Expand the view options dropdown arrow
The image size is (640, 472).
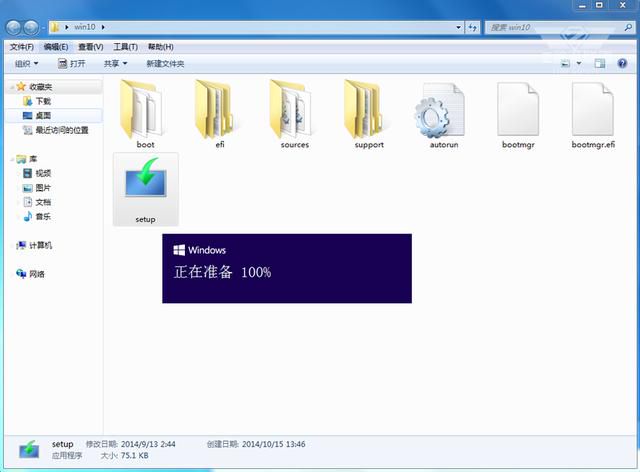(x=579, y=63)
